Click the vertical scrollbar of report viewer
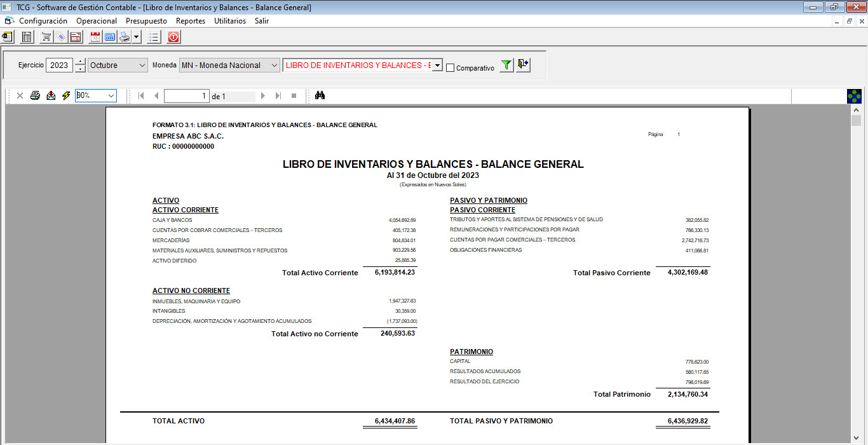Screen dimensions: 868x445 (x=856, y=254)
